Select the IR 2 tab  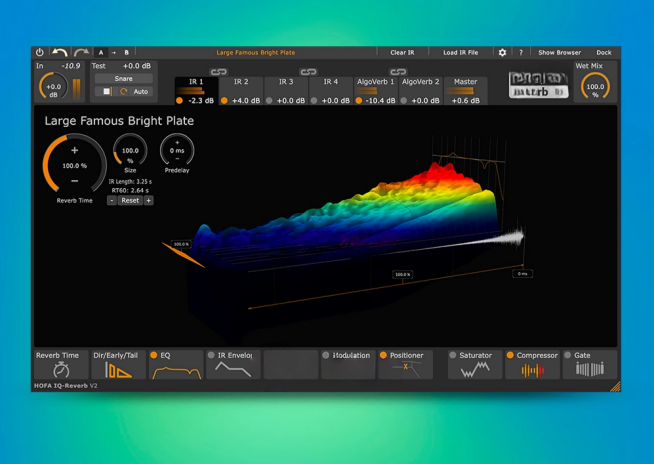tap(241, 91)
